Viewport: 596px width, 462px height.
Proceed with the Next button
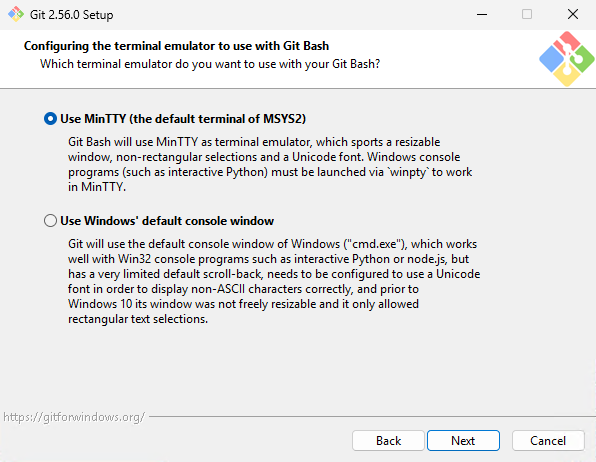pyautogui.click(x=463, y=441)
